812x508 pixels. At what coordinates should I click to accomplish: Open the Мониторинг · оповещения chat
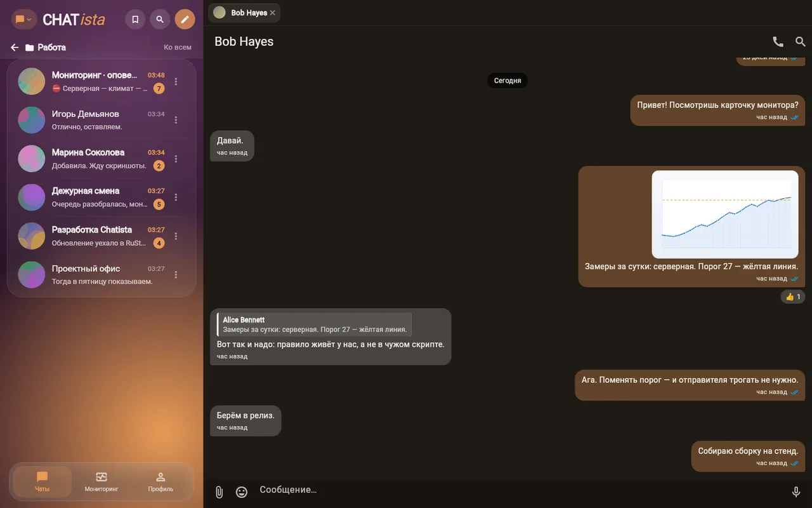click(101, 81)
